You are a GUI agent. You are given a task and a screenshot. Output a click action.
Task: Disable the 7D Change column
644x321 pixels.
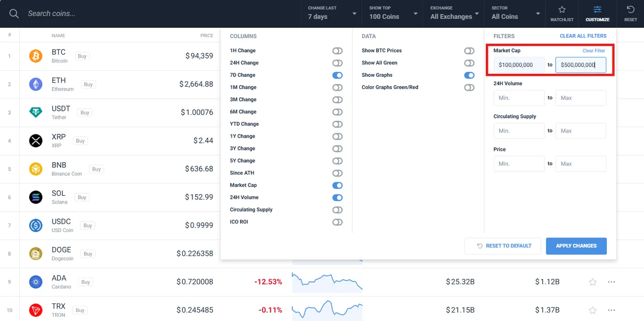338,75
